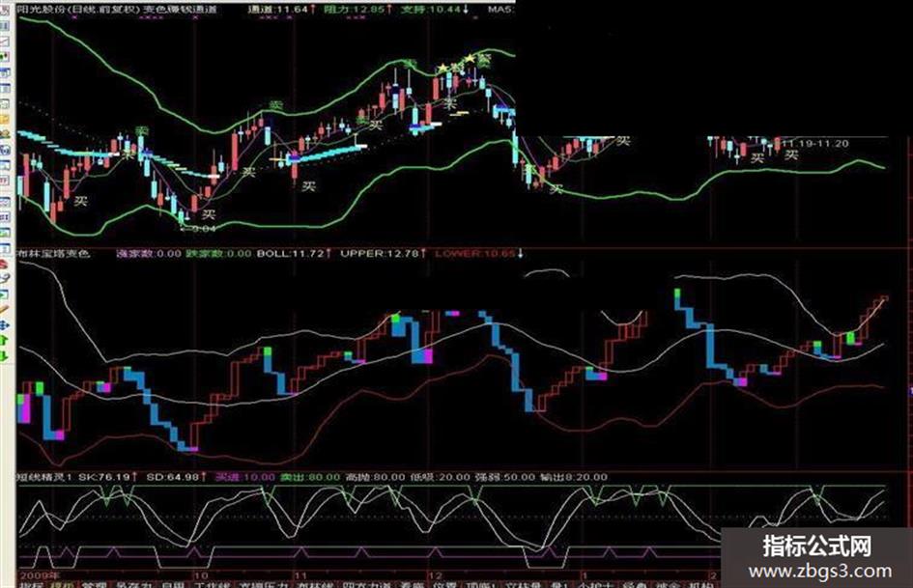Click the MA5 label in top header

point(500,10)
